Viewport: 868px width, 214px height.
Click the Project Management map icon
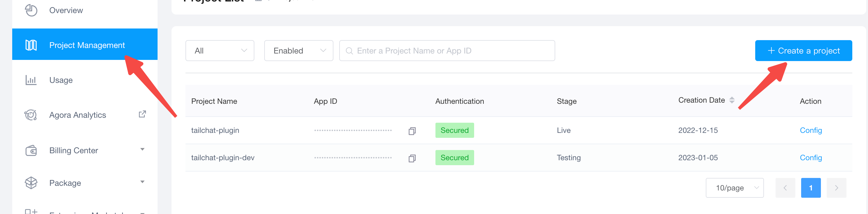[31, 45]
